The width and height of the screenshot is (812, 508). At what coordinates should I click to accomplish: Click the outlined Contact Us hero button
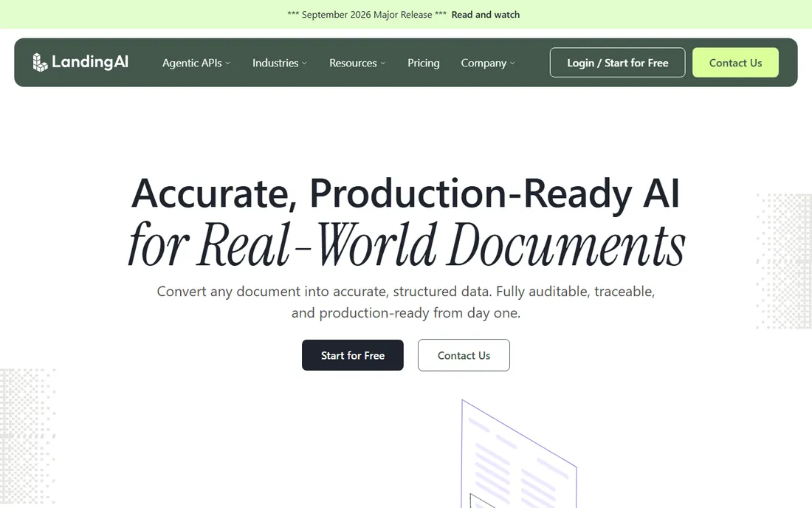pos(464,355)
